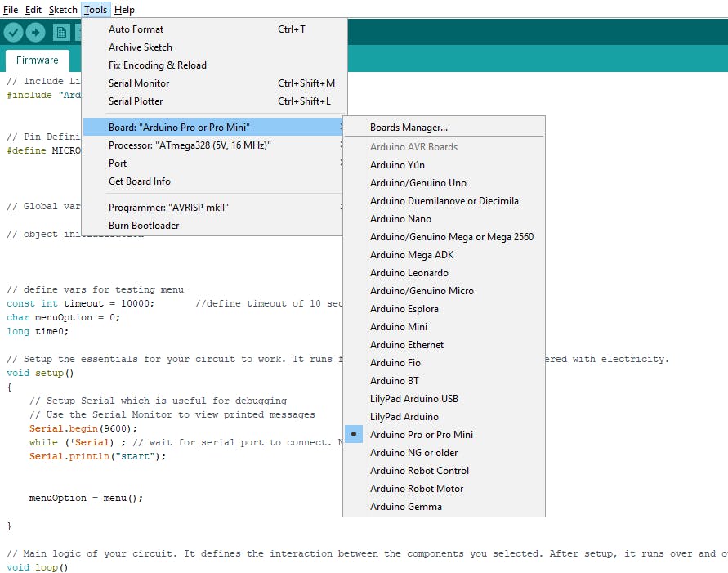Screen dimensions: 728x573
Task: Open the Board submenu entry
Action: coord(179,128)
